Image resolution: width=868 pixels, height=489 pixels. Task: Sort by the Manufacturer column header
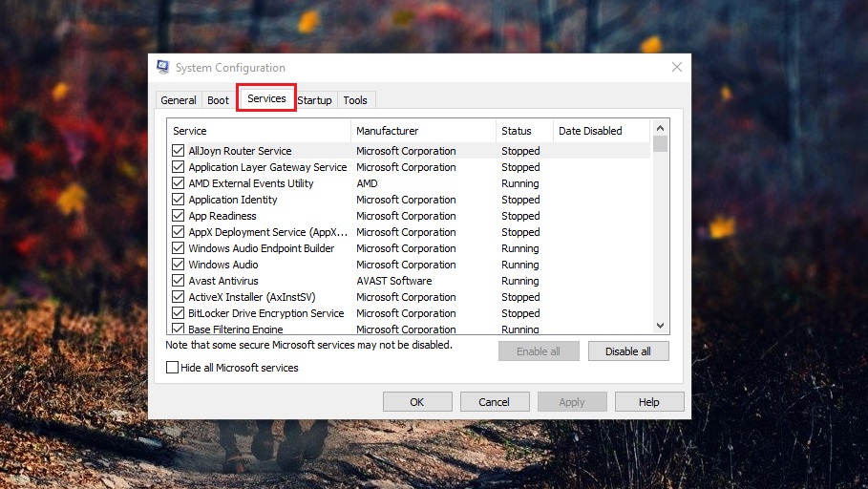pyautogui.click(x=423, y=131)
